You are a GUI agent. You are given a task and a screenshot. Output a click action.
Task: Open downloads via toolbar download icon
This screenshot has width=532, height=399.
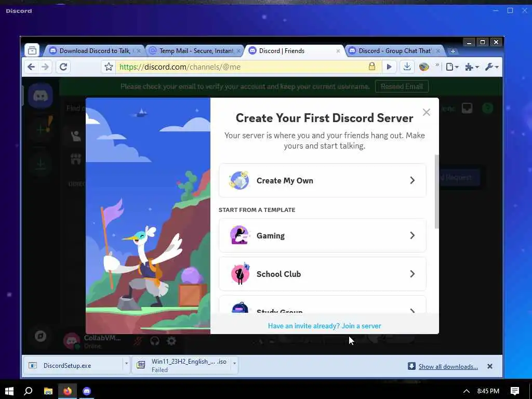(x=407, y=66)
